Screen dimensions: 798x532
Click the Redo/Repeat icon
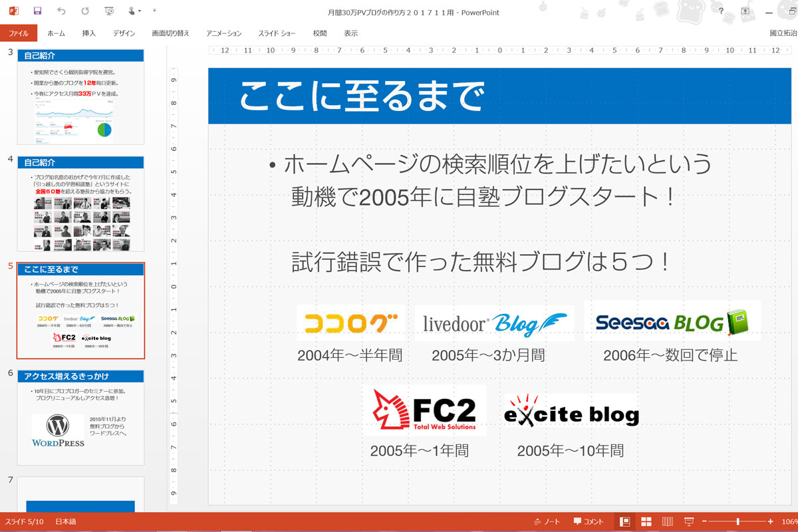click(x=84, y=11)
